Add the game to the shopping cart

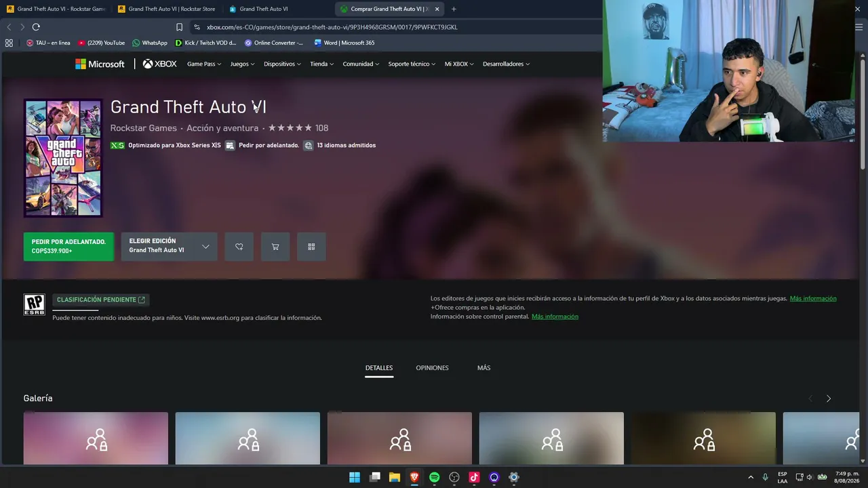pyautogui.click(x=275, y=247)
